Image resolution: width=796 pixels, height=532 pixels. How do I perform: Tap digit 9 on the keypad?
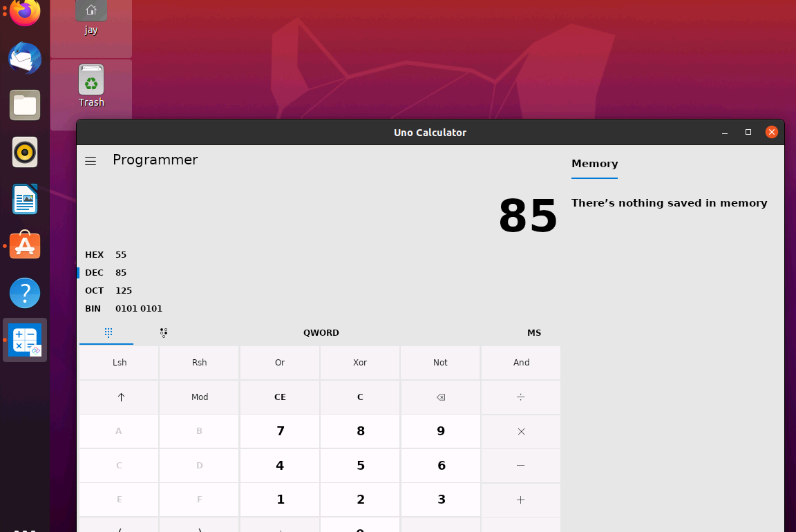(x=440, y=432)
